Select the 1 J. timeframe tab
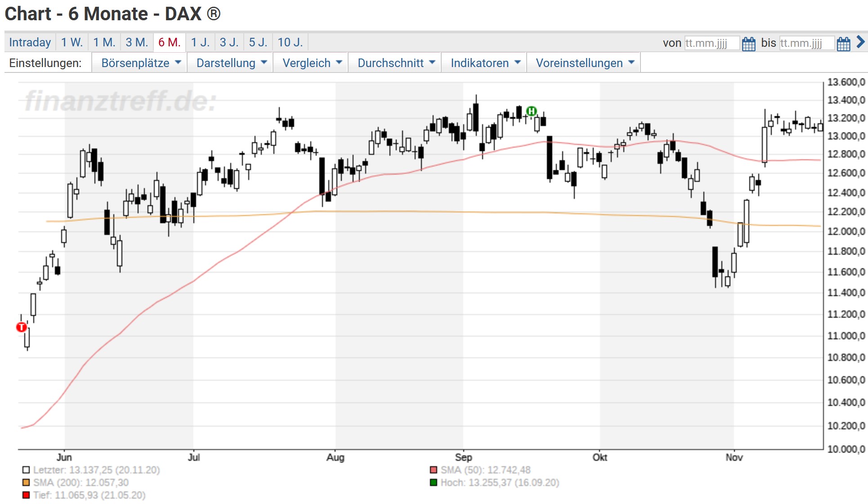 tap(200, 42)
